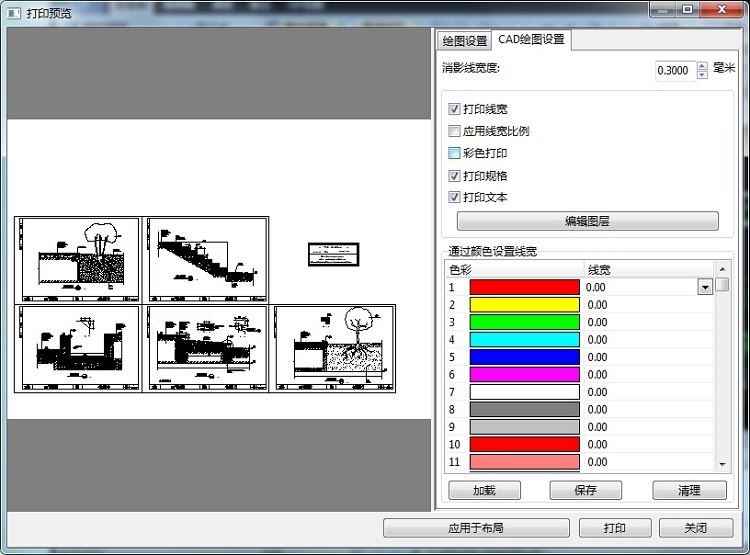Click the yellow swatch for color 2

click(x=525, y=305)
